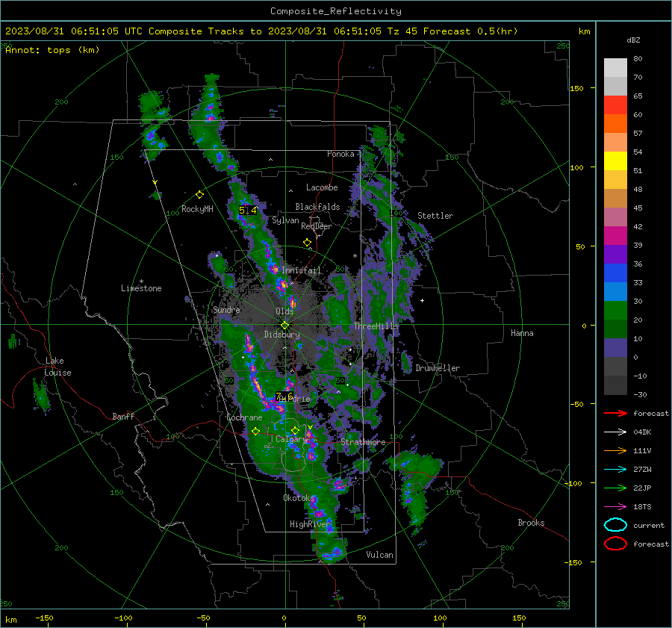This screenshot has width=672, height=628.
Task: Click the dBZ legend heading
Action: [x=633, y=40]
